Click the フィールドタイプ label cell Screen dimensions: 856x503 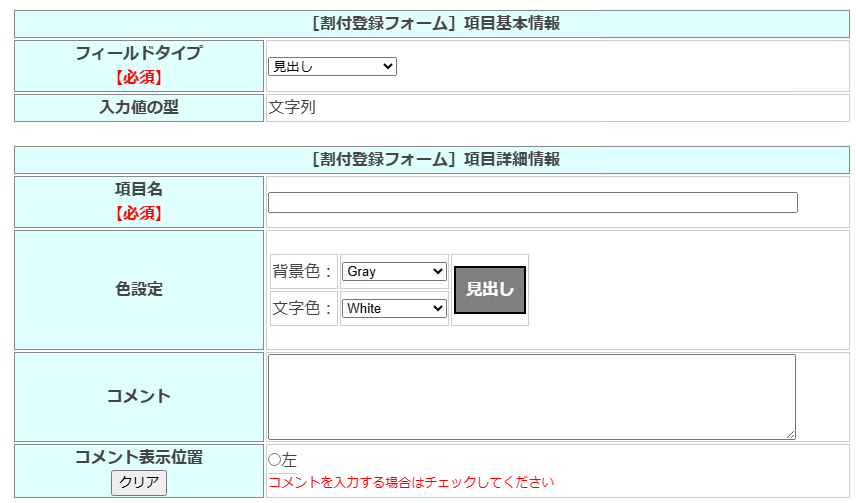point(139,54)
